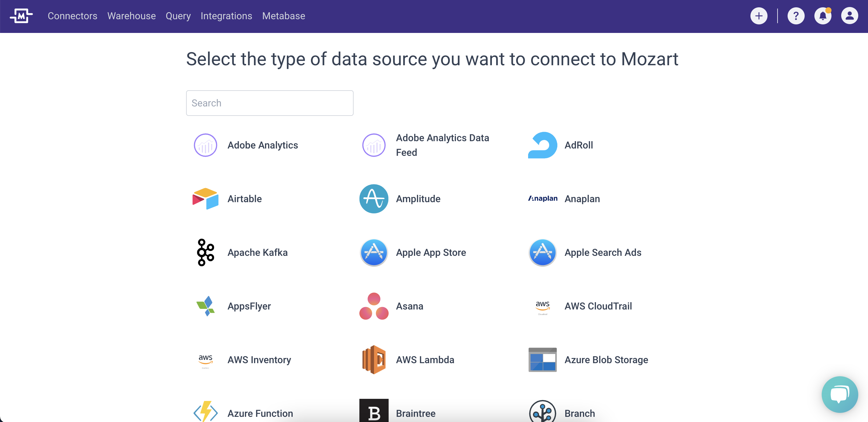
Task: Click inside the connector search field
Action: 269,103
